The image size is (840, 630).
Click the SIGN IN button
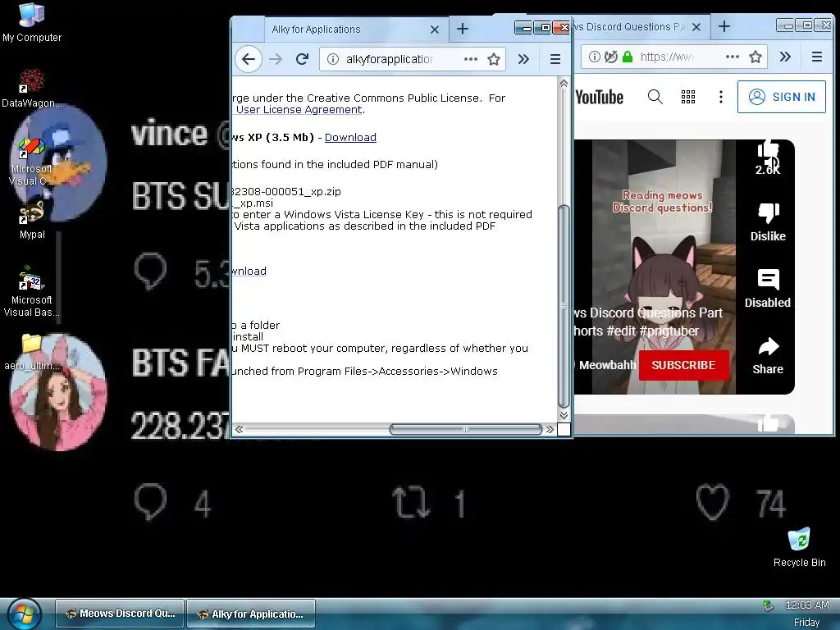click(x=782, y=97)
